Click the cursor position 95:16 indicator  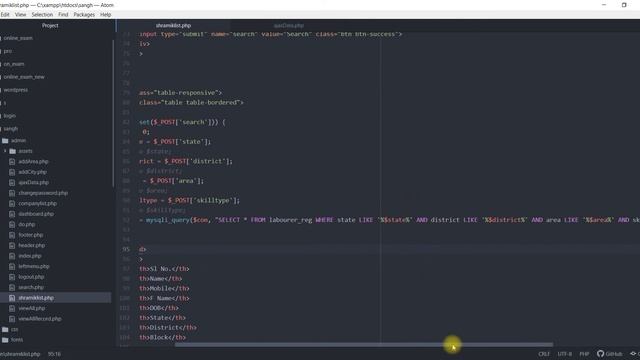pyautogui.click(x=54, y=354)
